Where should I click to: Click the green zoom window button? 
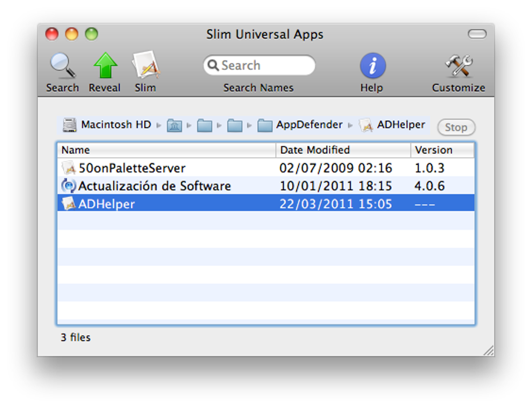(92, 34)
